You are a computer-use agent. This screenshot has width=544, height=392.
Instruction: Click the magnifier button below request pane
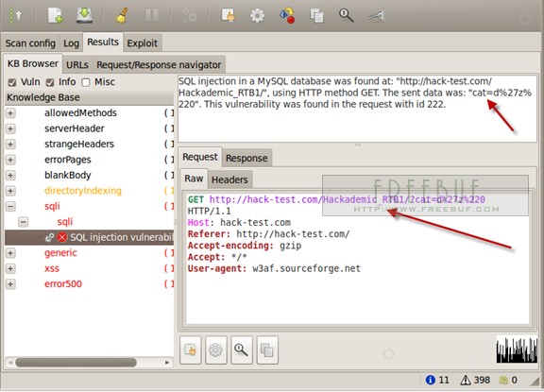(242, 350)
